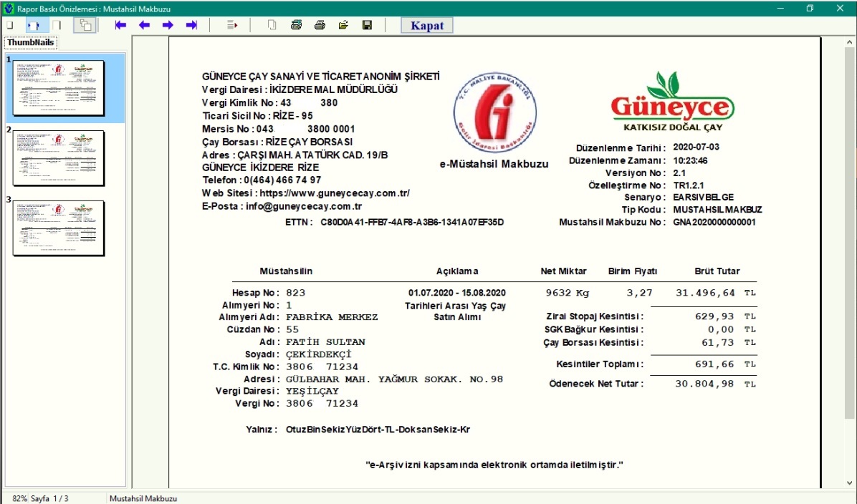Click the copy page icon

coord(272,25)
